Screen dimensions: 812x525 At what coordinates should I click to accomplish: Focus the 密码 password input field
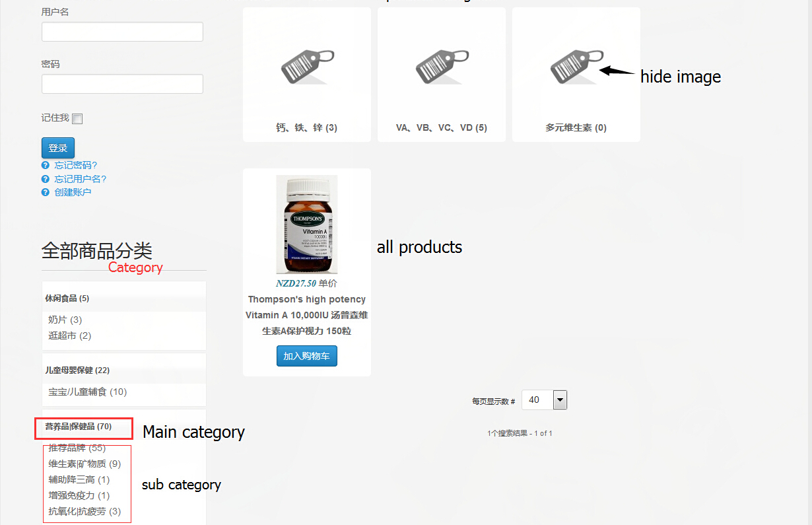[122, 84]
